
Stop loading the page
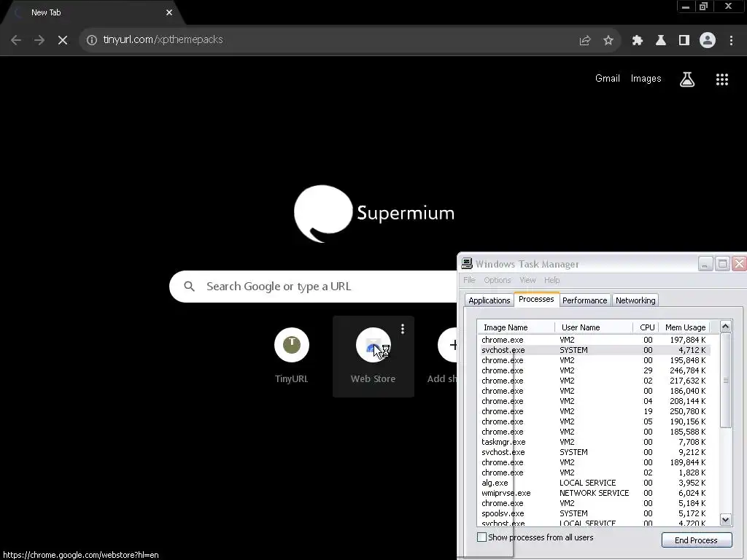point(63,40)
